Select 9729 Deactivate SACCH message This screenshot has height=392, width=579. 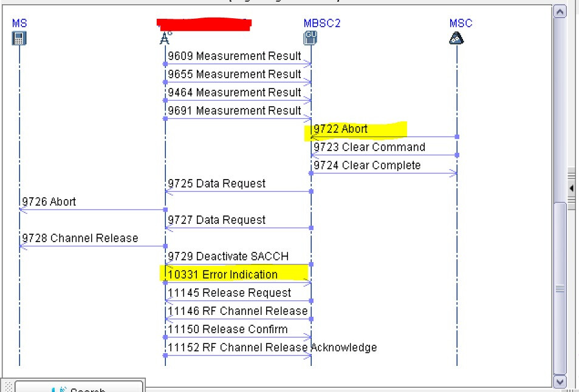point(228,256)
